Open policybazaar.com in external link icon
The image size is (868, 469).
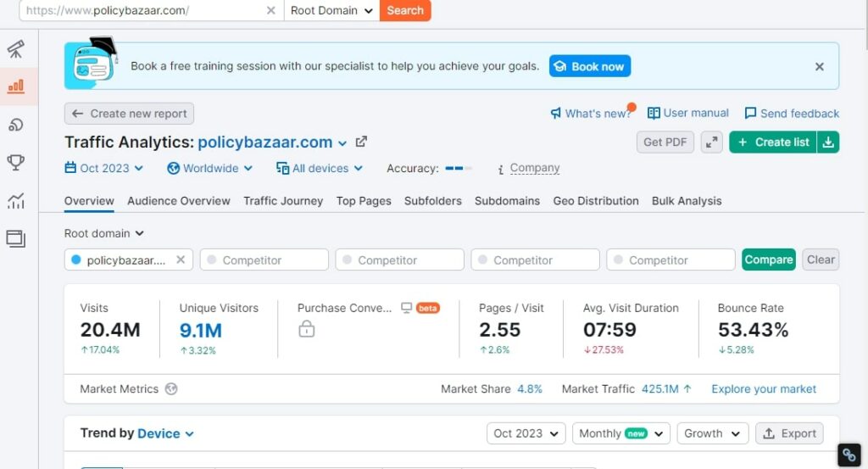tap(361, 142)
